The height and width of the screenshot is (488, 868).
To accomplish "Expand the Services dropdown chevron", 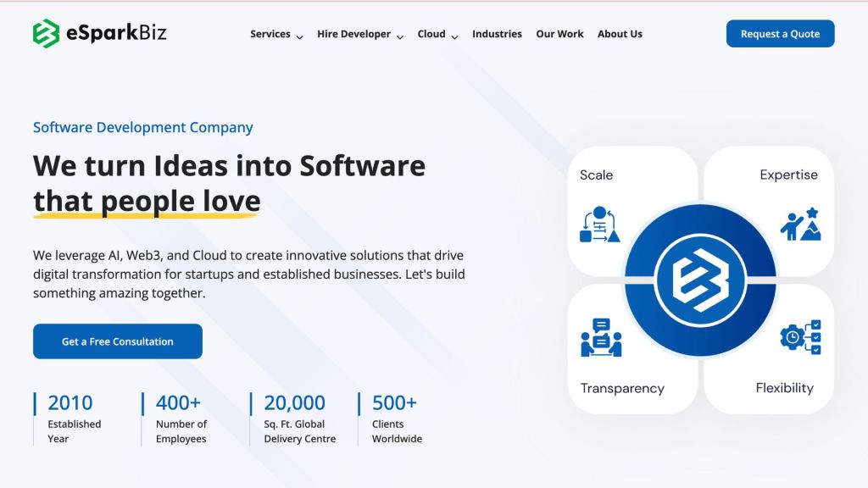I will point(299,37).
